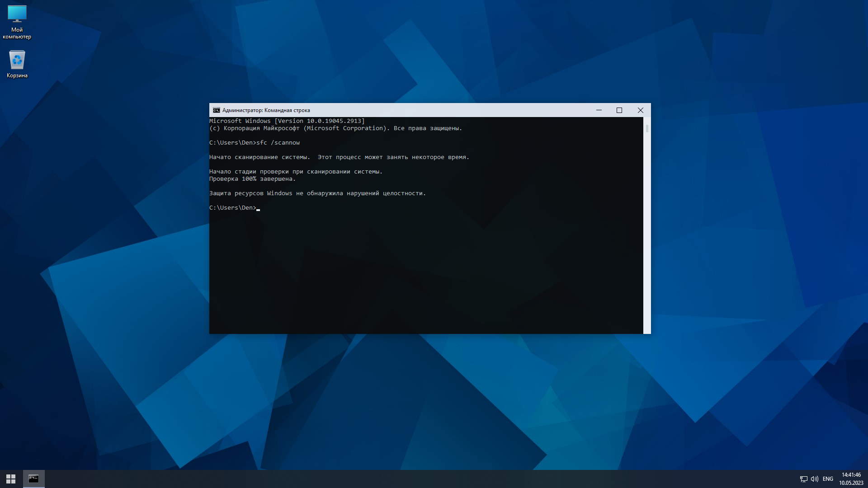Open the Windows Start menu
868x488 pixels.
pyautogui.click(x=11, y=479)
